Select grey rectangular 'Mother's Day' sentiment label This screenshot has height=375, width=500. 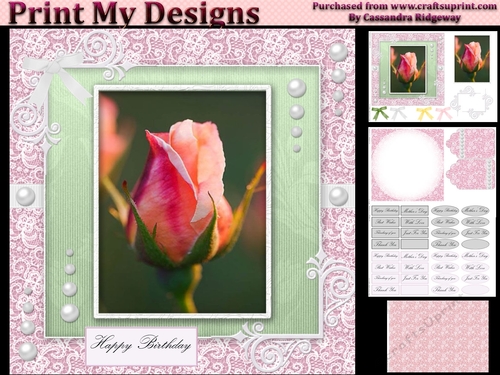tap(414, 210)
